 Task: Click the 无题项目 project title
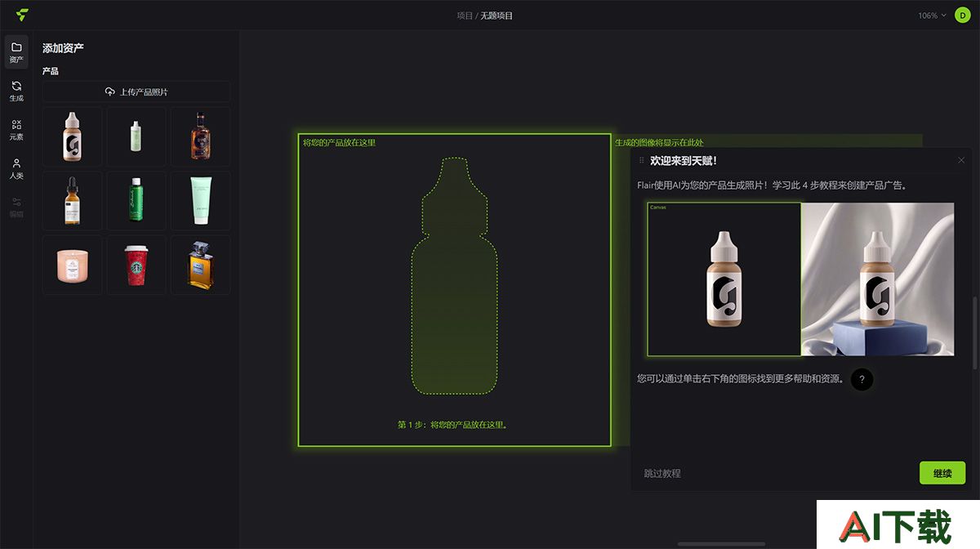497,16
